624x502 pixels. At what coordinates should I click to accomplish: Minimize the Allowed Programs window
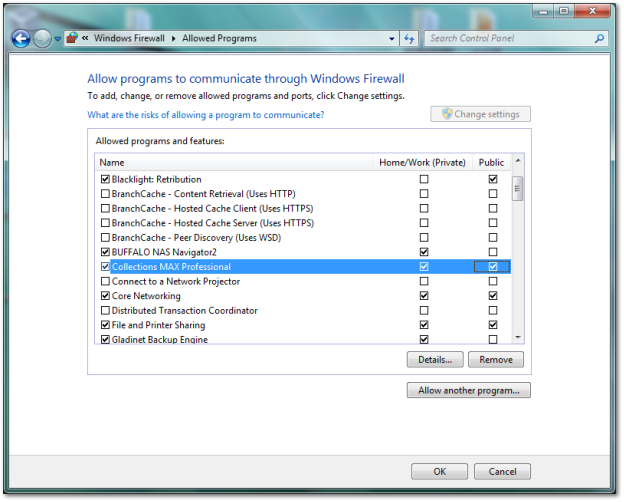(543, 11)
